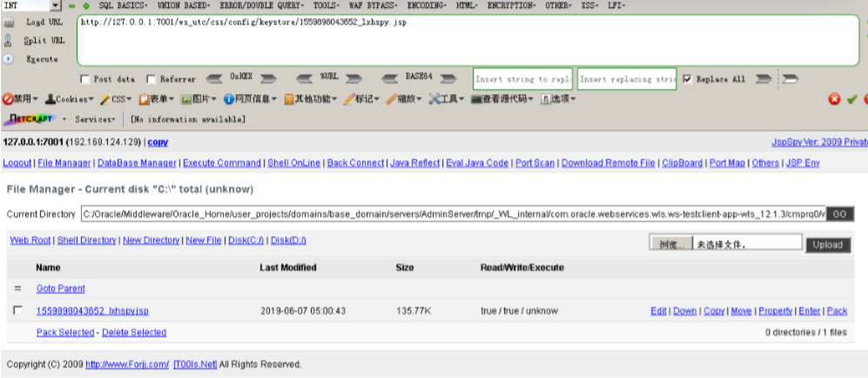Click the 浏览 browse file button
This screenshot has width=868, height=378.
pos(671,244)
